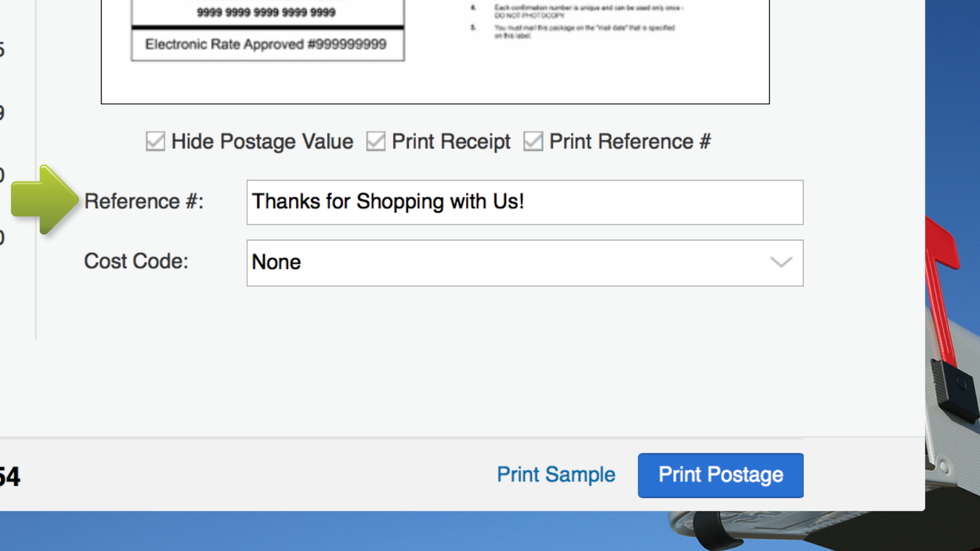Click the 9999 tracking number on label preview

(266, 12)
